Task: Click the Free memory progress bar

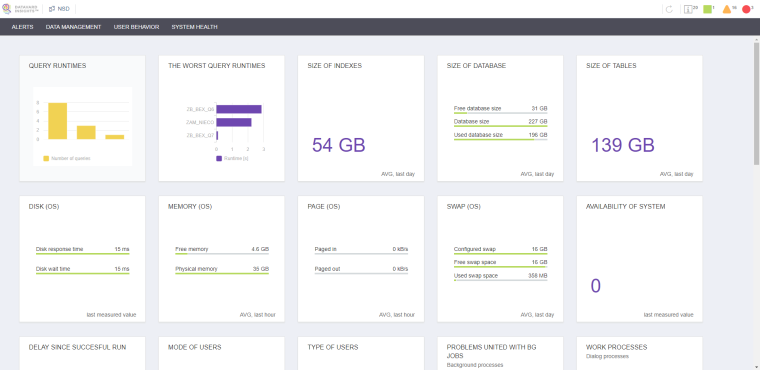Action: (222, 254)
